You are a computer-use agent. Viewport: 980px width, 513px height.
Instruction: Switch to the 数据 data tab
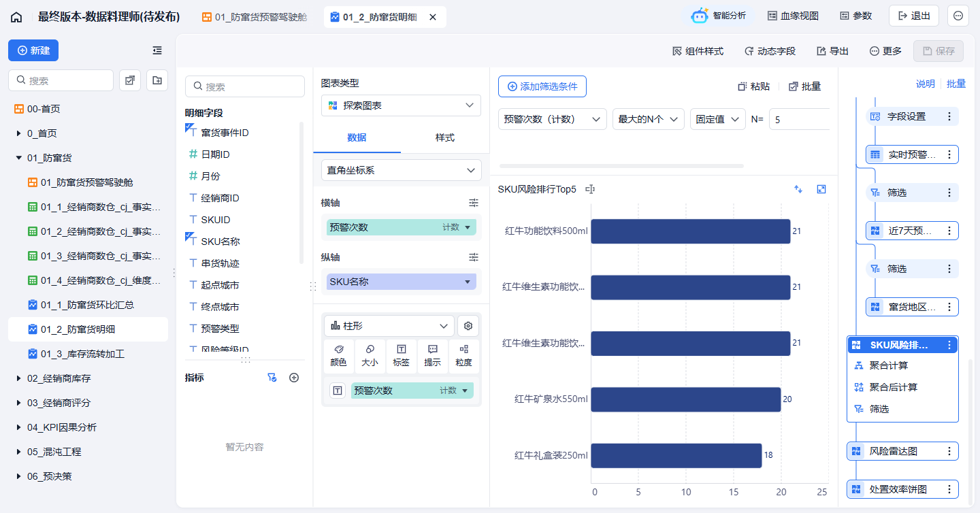point(357,137)
